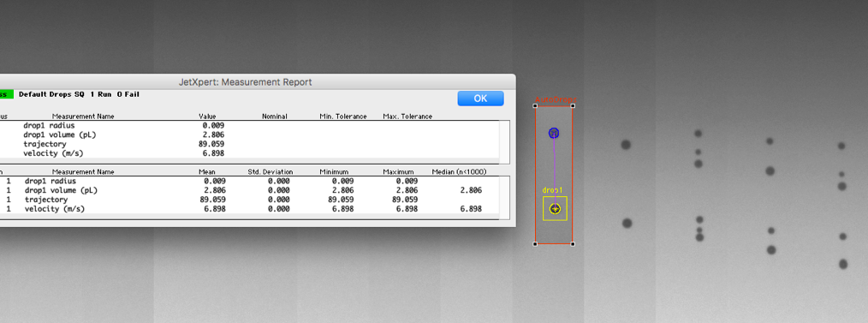This screenshot has width=868, height=323.
Task: Grab the bottom-right AutoDrops region handle
Action: [573, 244]
